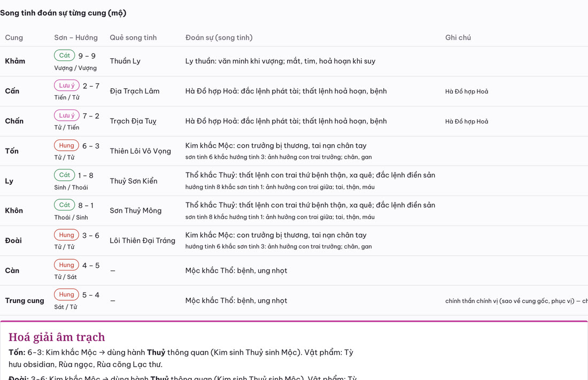
Task: Click the 'Tử / Sát' status text
Action: pos(65,277)
